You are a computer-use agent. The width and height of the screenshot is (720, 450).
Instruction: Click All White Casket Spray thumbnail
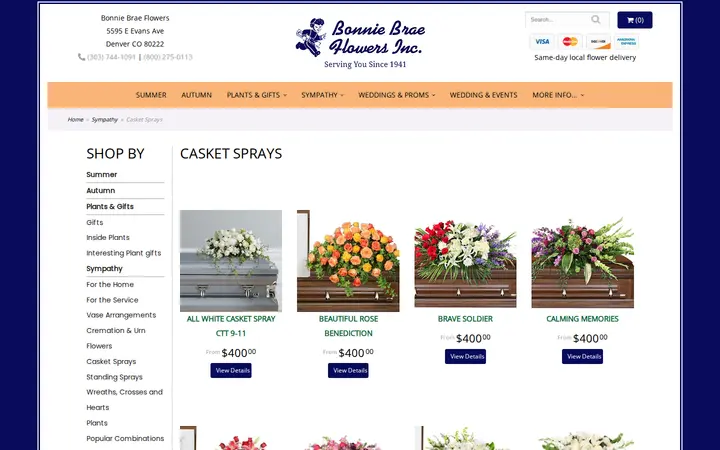tap(231, 261)
